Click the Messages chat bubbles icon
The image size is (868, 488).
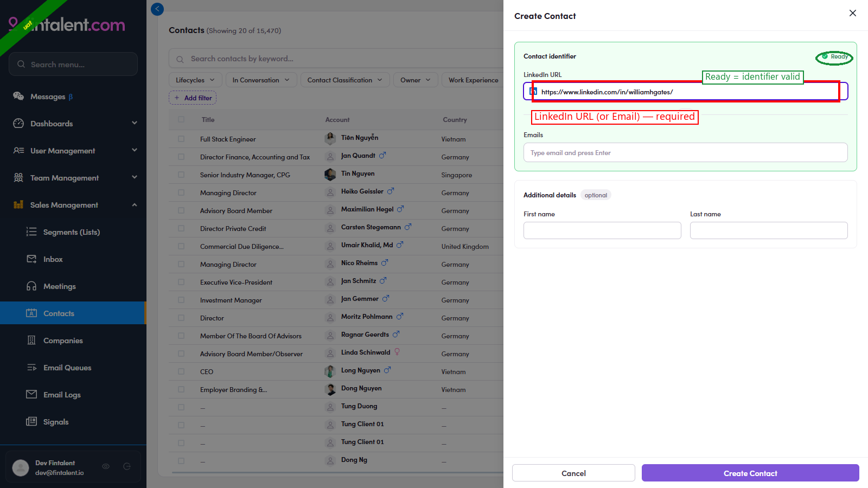click(x=18, y=96)
